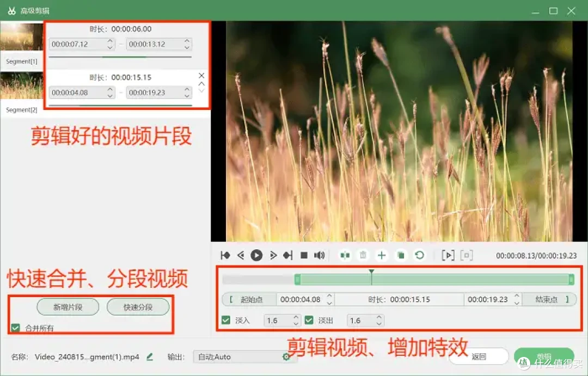
Task: Click the timeline's left trim handle
Action: pos(297,279)
